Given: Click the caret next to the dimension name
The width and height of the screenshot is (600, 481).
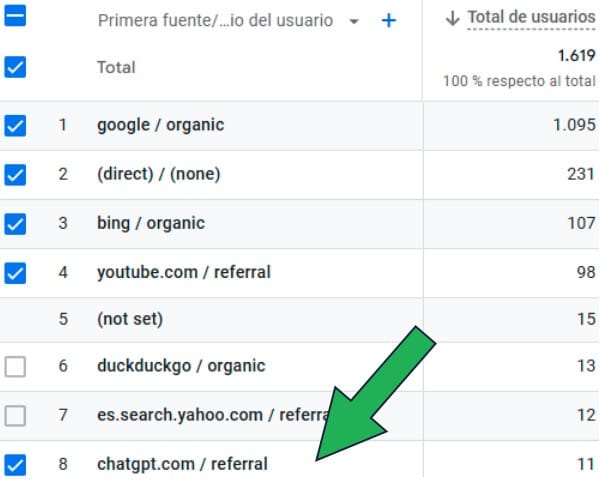Looking at the screenshot, I should click(x=353, y=22).
